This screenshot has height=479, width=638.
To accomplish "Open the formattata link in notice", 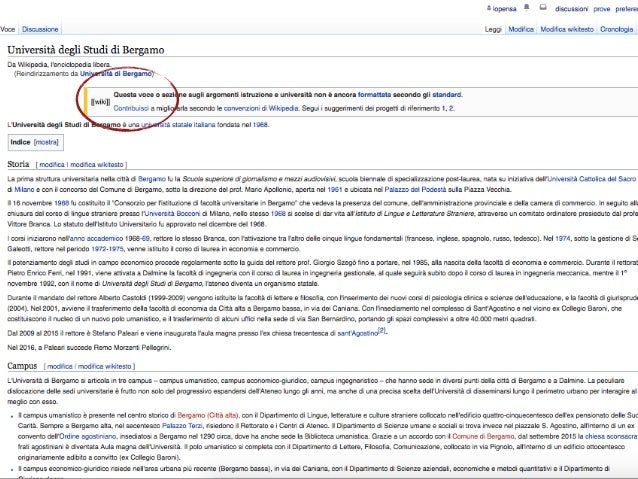I will pyautogui.click(x=374, y=94).
